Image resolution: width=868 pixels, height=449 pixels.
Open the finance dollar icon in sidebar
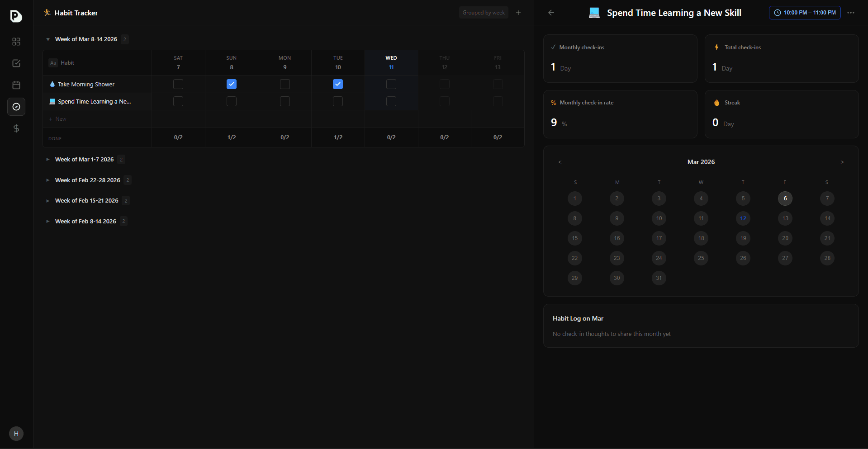(x=16, y=128)
